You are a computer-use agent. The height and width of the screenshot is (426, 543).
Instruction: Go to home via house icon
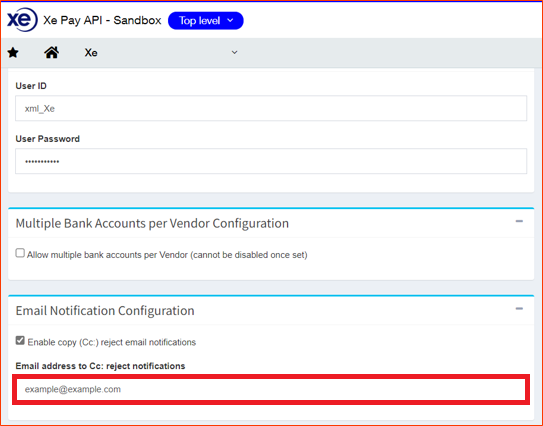(x=51, y=53)
